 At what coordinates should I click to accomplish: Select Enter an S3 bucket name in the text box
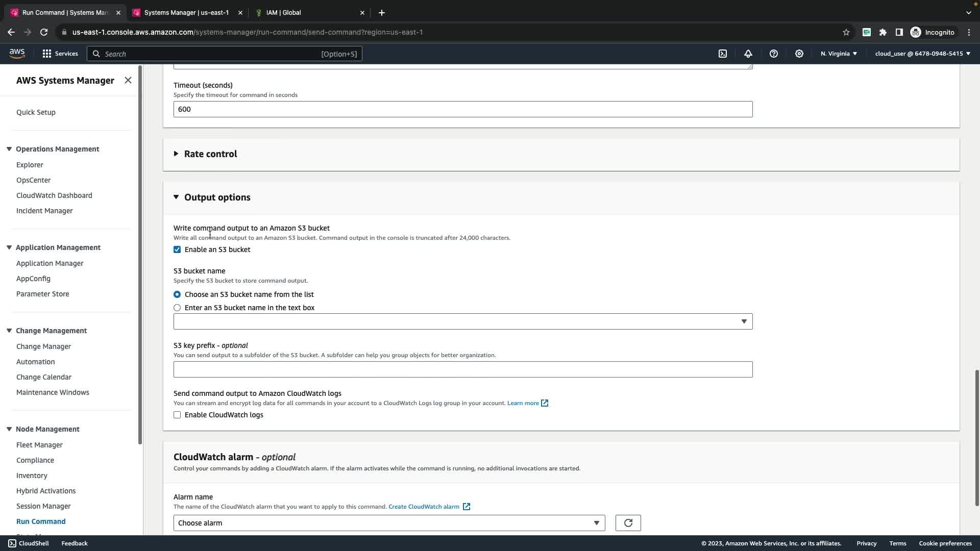click(x=177, y=308)
